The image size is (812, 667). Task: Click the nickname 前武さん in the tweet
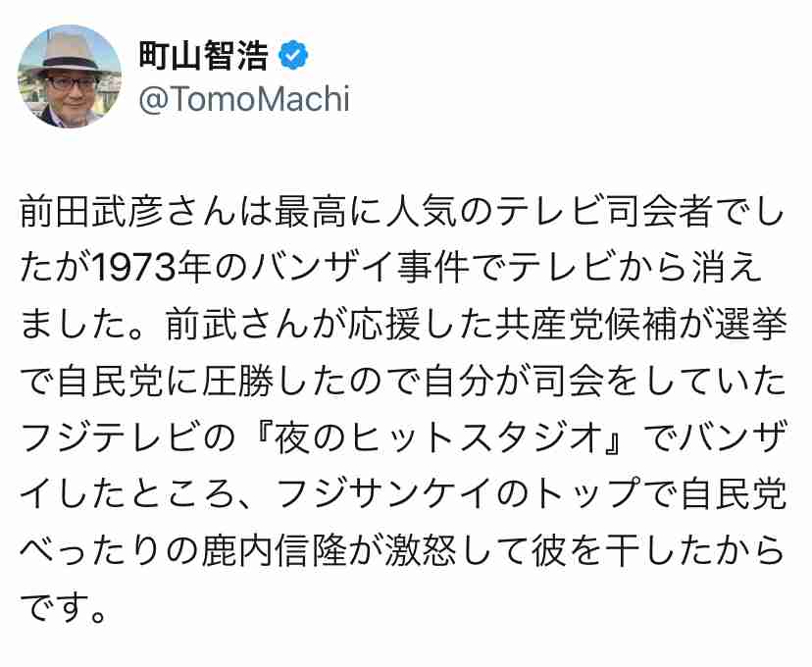(x=237, y=326)
